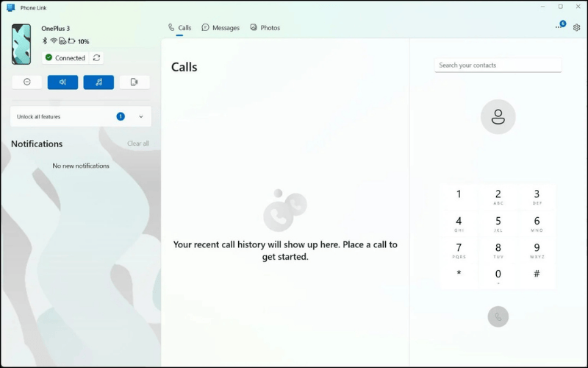
Task: Click the green Connected status indicator
Action: click(49, 58)
